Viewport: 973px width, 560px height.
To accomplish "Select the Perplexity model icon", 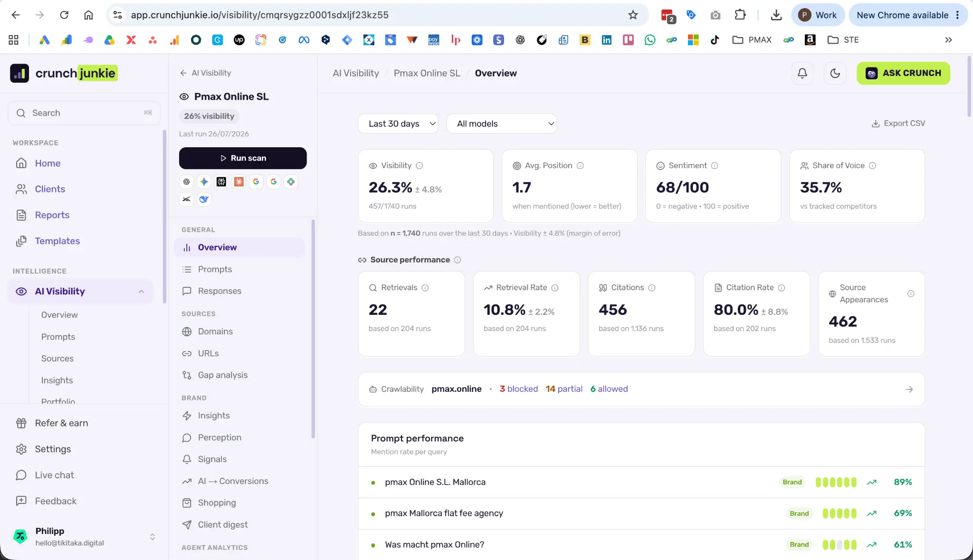I will pyautogui.click(x=221, y=181).
